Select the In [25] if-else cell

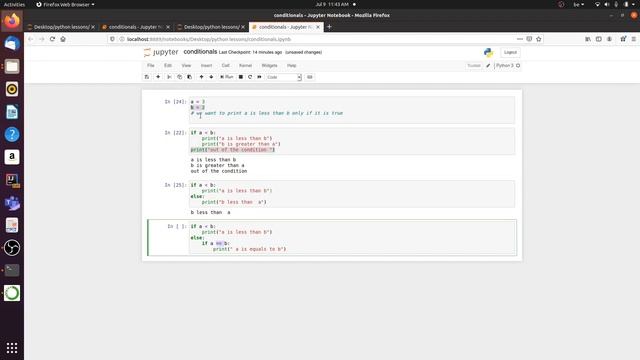pyautogui.click(x=352, y=193)
